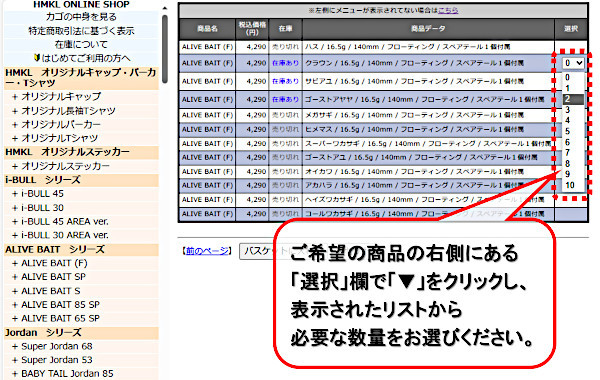Open the quantity dropdown for クラウン
Image resolution: width=600 pixels, height=380 pixels.
point(573,63)
